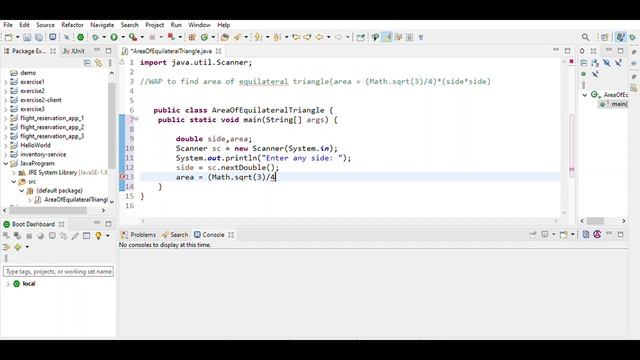Click the Open Type icon in toolbar
This screenshot has height=360, width=640.
[x=224, y=37]
